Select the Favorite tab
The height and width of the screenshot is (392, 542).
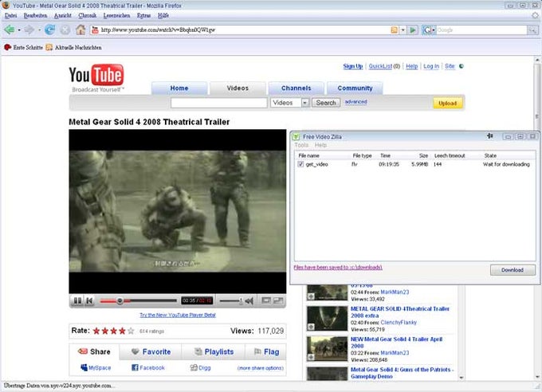point(151,351)
